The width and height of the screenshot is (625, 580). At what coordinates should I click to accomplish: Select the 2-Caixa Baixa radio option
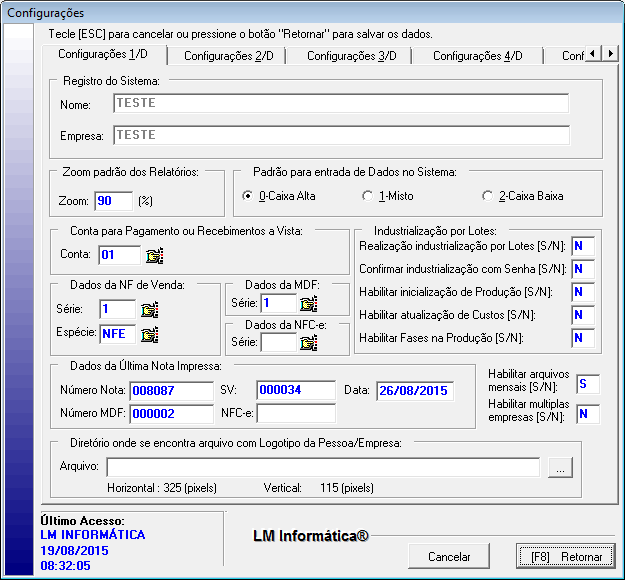pyautogui.click(x=487, y=196)
